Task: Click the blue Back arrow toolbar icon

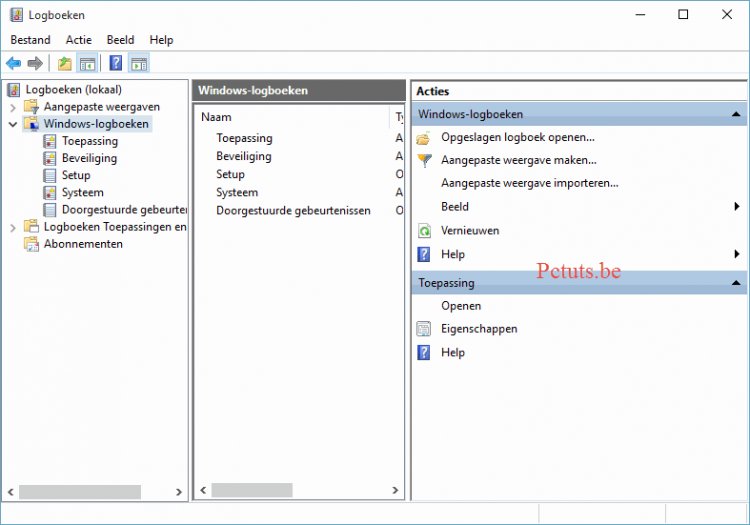Action: 13,63
